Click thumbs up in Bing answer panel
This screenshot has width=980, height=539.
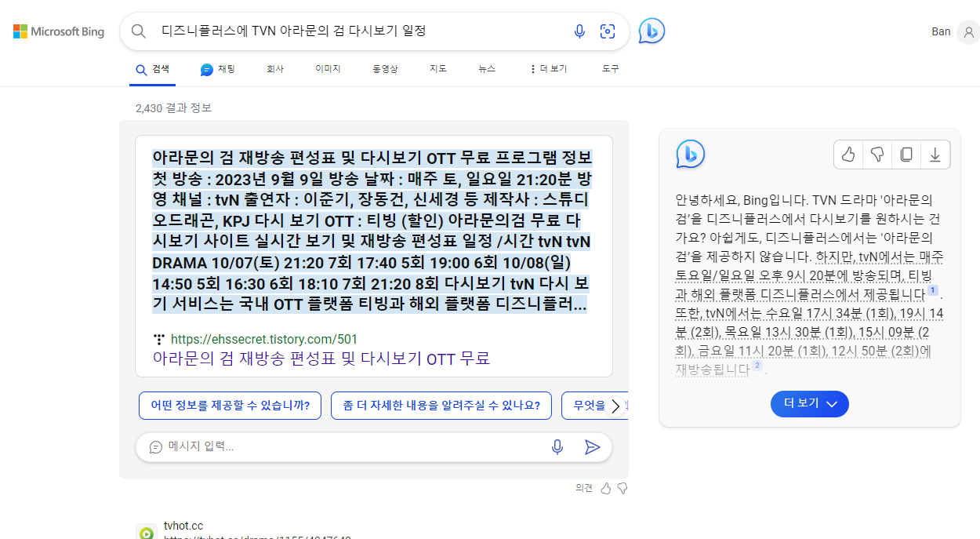click(848, 155)
